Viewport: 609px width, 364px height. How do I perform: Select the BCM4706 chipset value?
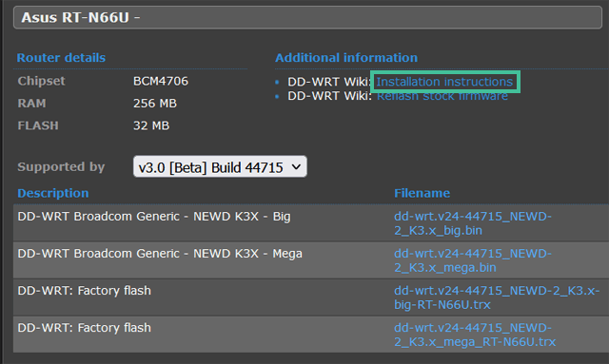(x=161, y=81)
